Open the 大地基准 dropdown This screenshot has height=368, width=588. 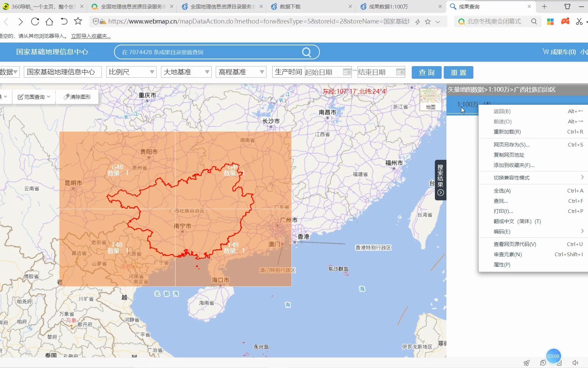tap(186, 72)
